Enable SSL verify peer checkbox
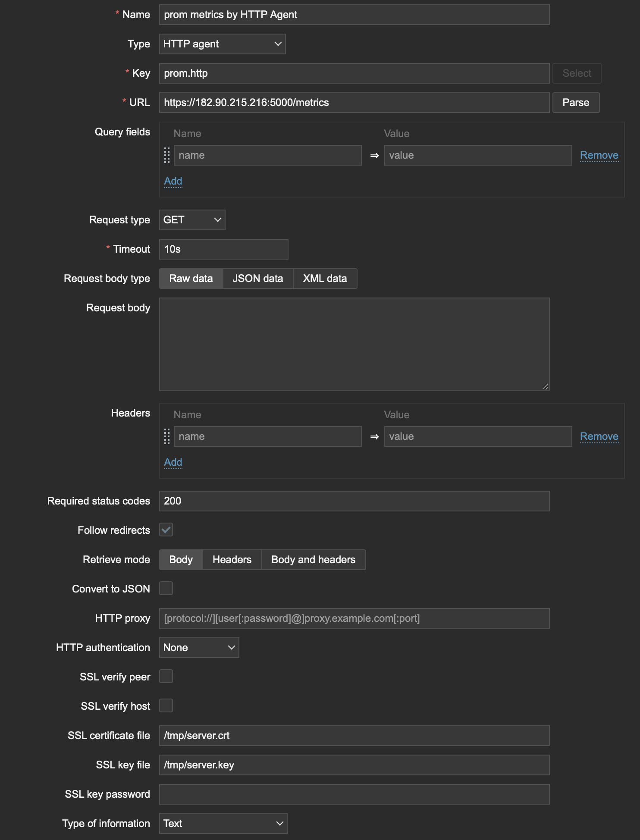 click(166, 677)
